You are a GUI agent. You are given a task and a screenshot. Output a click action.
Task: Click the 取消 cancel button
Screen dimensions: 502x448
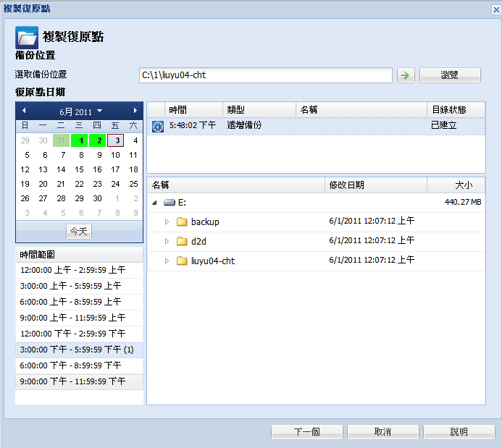(383, 432)
